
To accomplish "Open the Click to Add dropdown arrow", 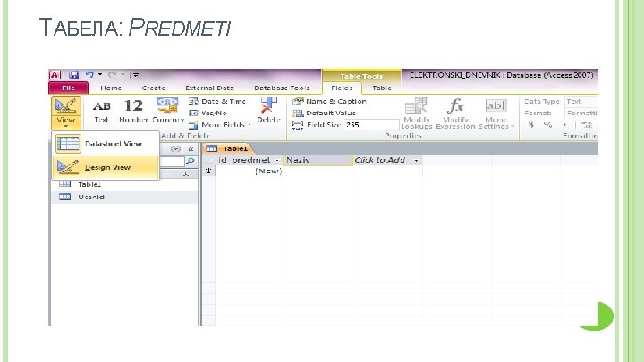I will 416,161.
